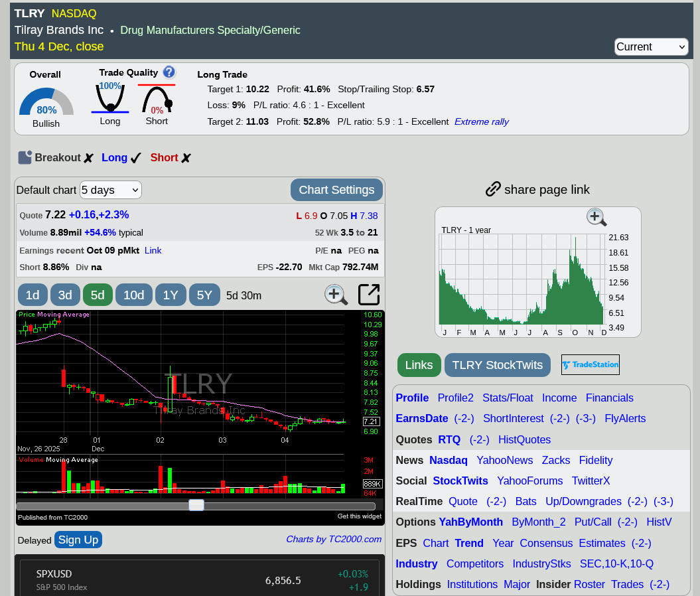Click the magnifier on the TLRY 1 year chart
Viewport: 700px width, 596px height.
click(x=596, y=218)
